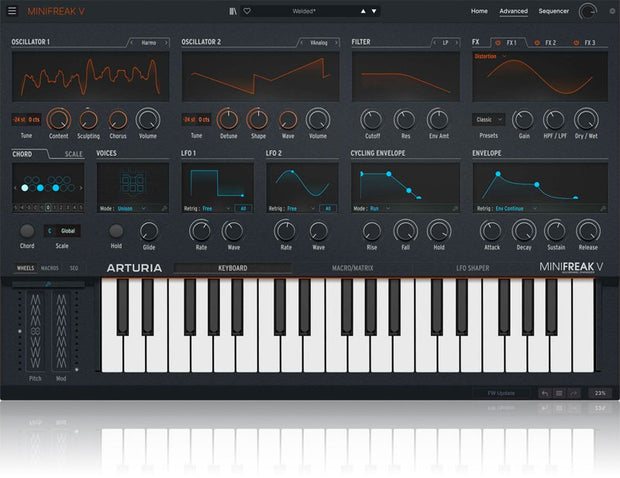Favorite the preset with the heart icon
This screenshot has height=478, width=620.
click(x=247, y=11)
